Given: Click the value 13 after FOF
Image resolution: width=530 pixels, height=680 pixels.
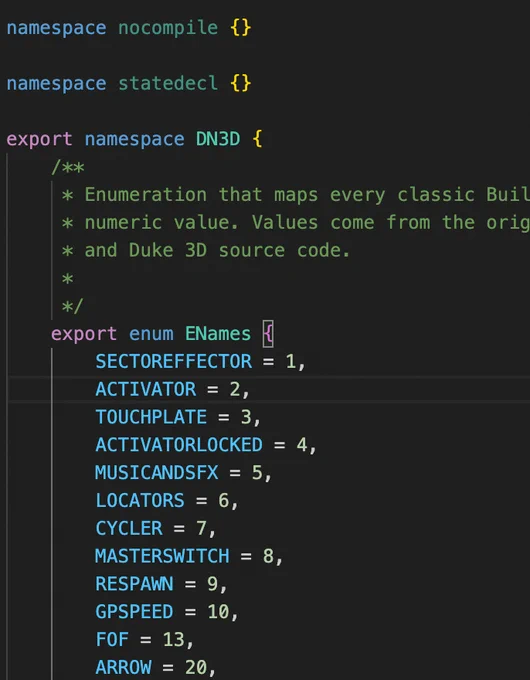Looking at the screenshot, I should [173, 639].
